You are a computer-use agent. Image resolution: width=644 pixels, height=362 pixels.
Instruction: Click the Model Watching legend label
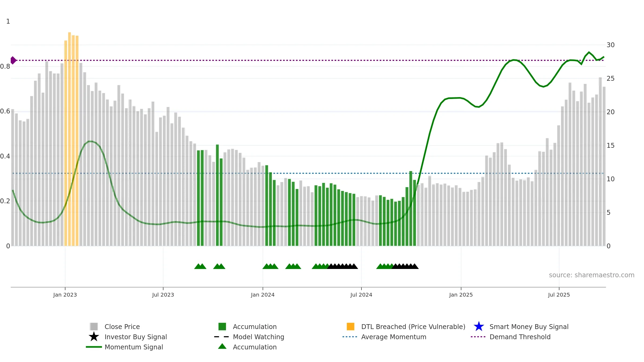pyautogui.click(x=258, y=337)
